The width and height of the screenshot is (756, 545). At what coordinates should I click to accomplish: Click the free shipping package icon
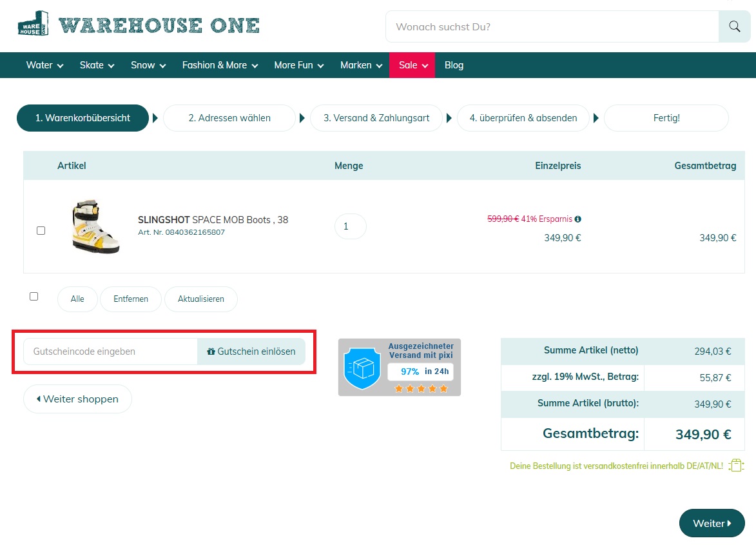coord(736,466)
